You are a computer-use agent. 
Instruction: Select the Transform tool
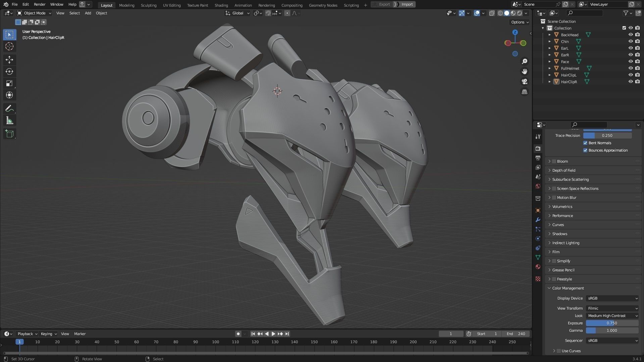(x=9, y=95)
